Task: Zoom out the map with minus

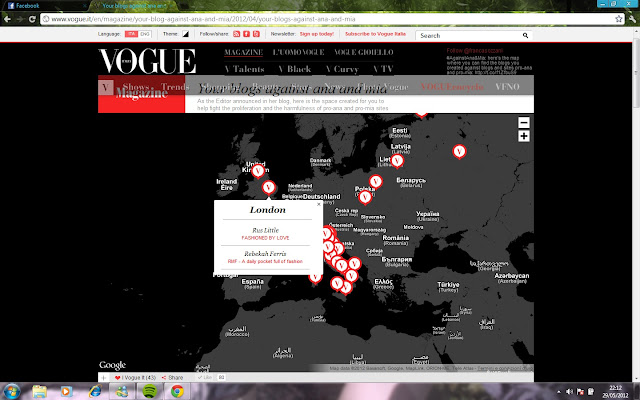Action: 524,122
